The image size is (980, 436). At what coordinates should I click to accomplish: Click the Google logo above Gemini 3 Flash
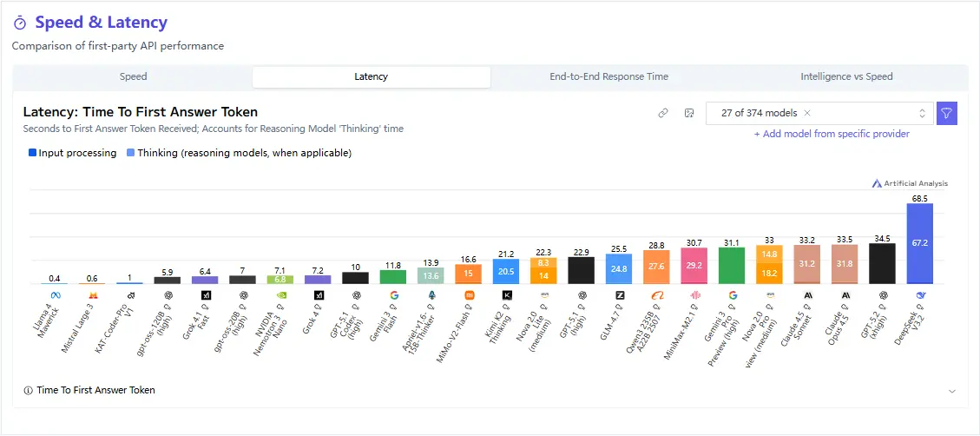click(394, 294)
